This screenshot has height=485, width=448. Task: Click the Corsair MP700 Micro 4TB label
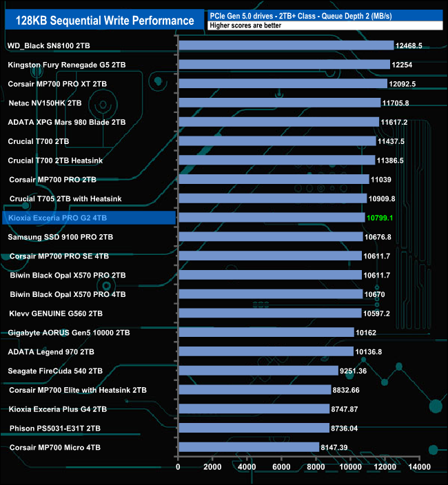pyautogui.click(x=54, y=448)
